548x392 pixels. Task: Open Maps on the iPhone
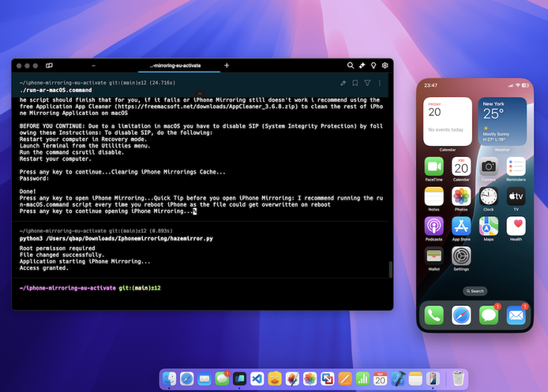point(488,226)
